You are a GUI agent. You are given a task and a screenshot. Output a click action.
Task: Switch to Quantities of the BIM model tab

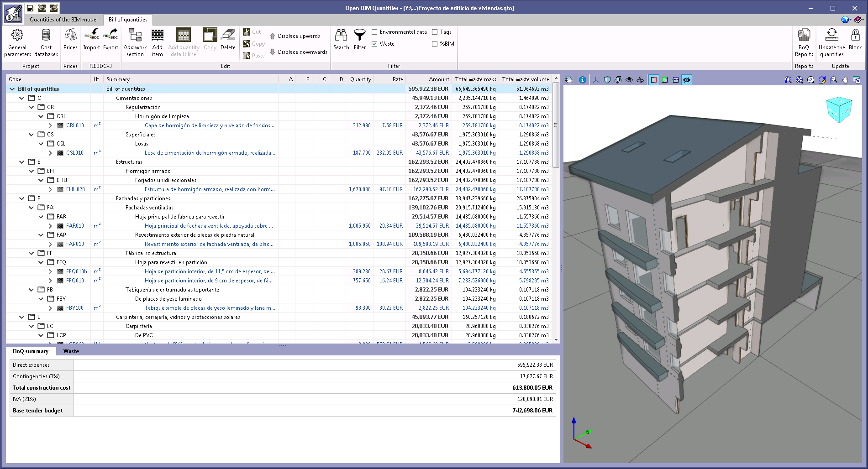click(63, 20)
